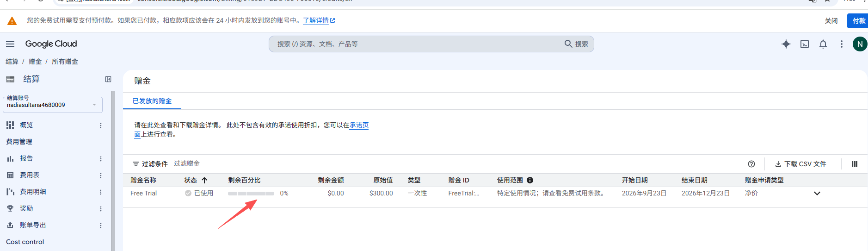The width and height of the screenshot is (868, 251).
Task: Click the 了解详情 link in banner
Action: [x=319, y=20]
